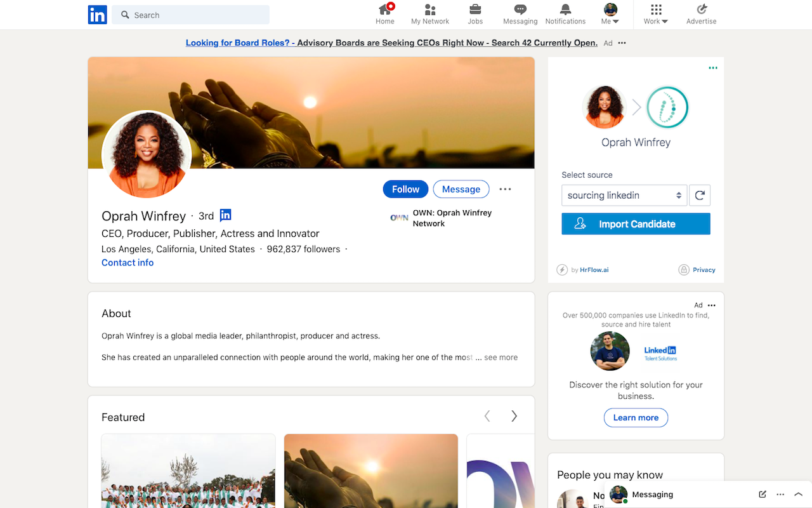812x508 pixels.
Task: Open more profile actions menu
Action: click(x=505, y=189)
